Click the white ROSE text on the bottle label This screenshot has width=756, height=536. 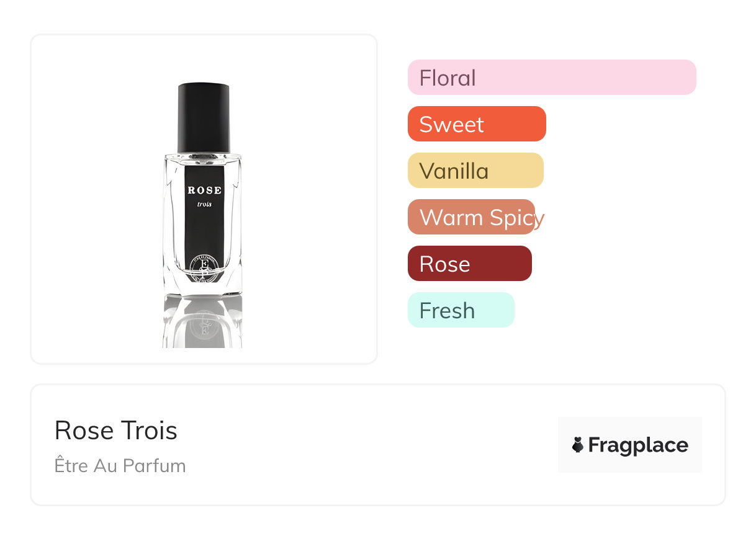click(204, 190)
